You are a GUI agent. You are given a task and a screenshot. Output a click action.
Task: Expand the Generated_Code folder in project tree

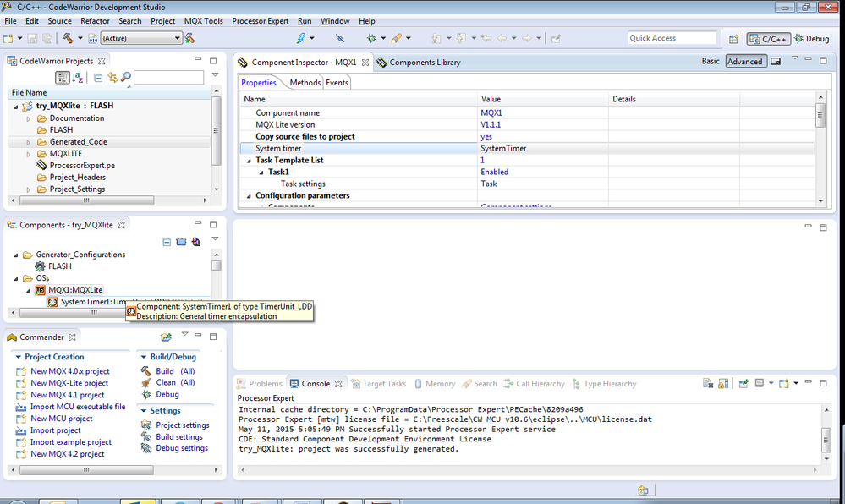pos(29,142)
